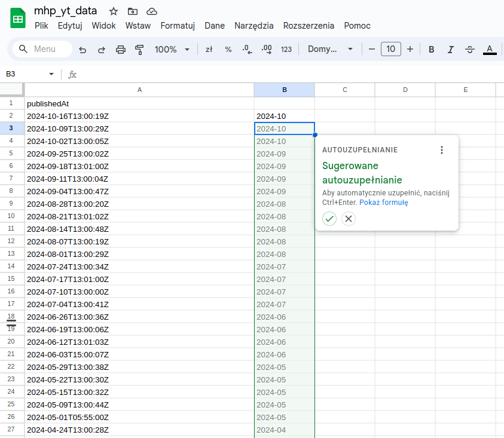Open the Rozszerzenia menu
Screen dimensions: 504x438
[308, 26]
